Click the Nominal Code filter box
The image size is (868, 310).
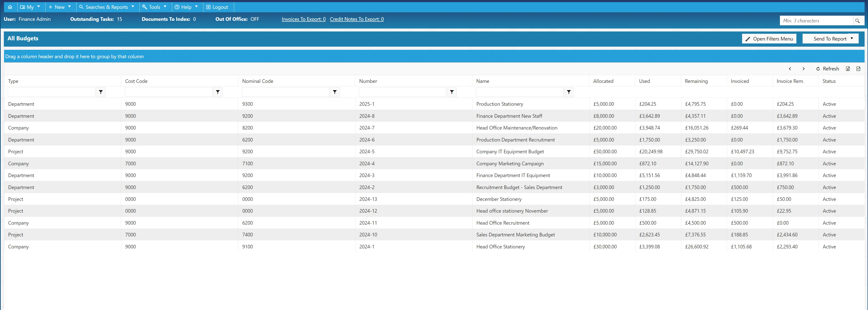[x=285, y=92]
